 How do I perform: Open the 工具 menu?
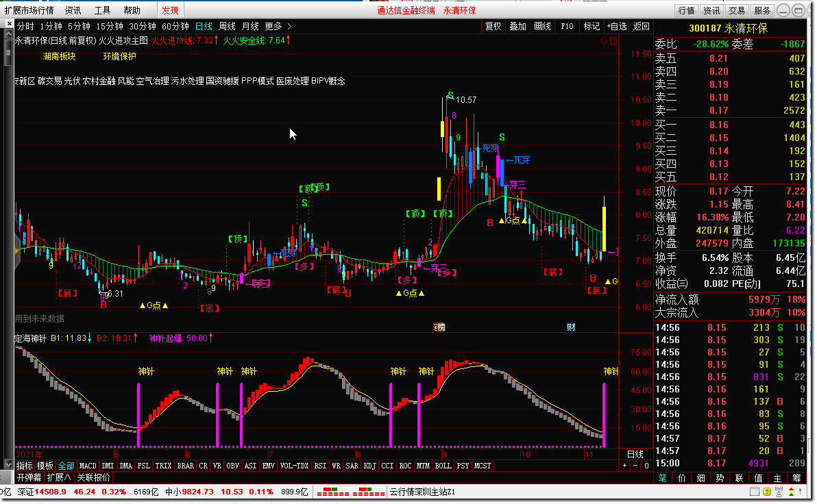tap(102, 10)
